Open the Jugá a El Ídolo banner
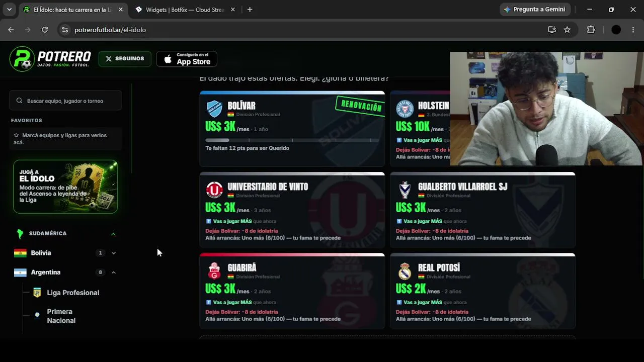This screenshot has width=644, height=362. [x=65, y=187]
